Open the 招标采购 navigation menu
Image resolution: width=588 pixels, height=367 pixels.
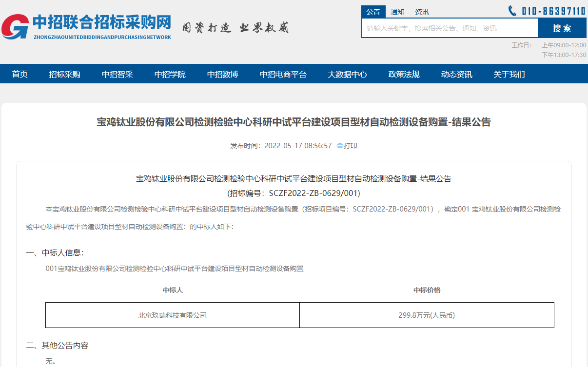(x=64, y=74)
